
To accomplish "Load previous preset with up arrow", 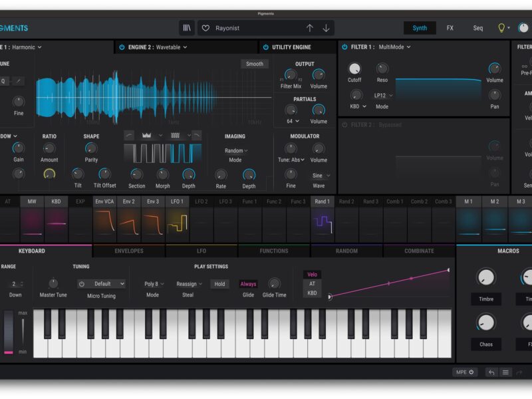I will coord(309,28).
